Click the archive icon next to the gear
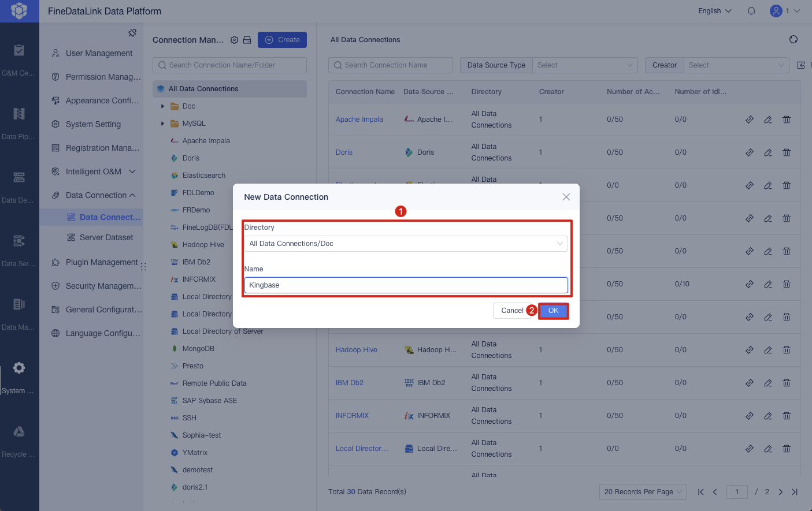 pos(247,39)
